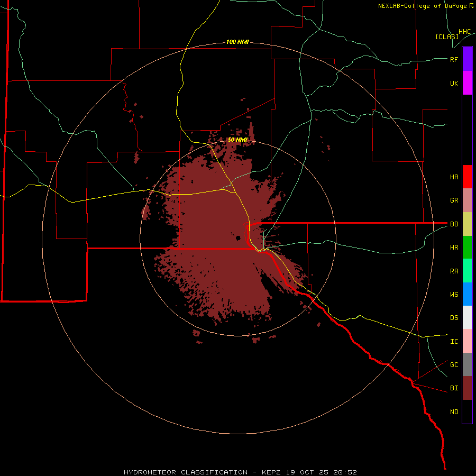Screen dimensions: 476x476
Task: Select the dusty pink GR legend swatch
Action: 467,200
